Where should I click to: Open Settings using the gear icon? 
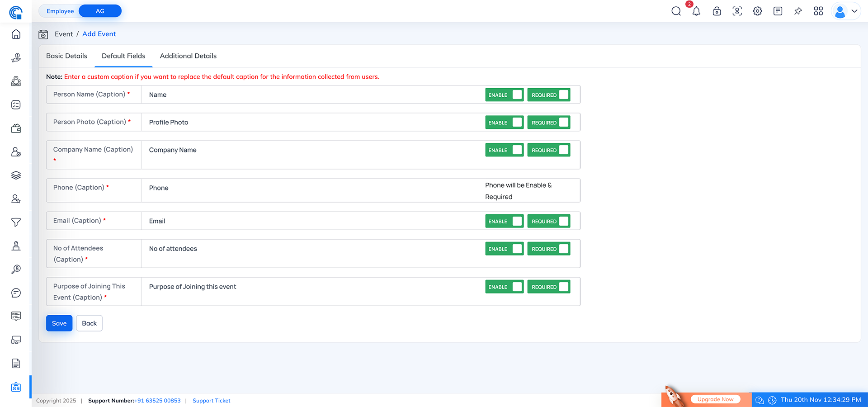point(757,11)
